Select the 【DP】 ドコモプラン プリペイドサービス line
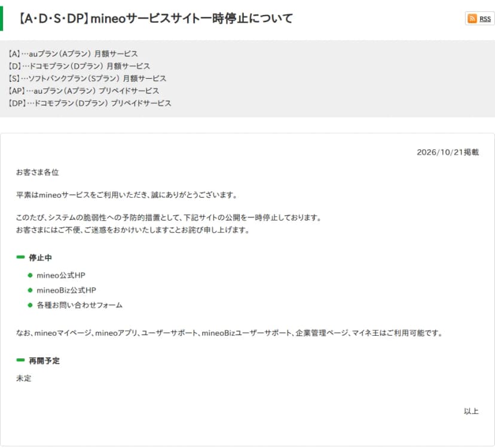 click(90, 103)
